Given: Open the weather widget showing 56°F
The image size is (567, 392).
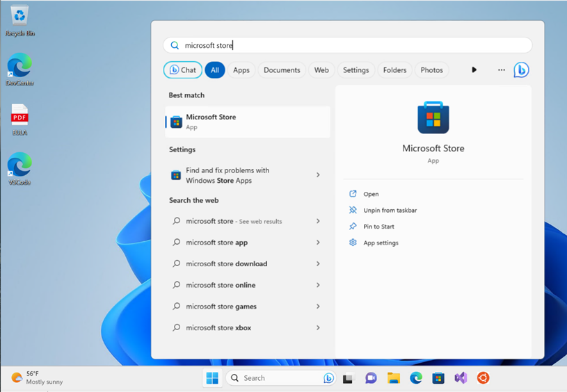Looking at the screenshot, I should click(x=37, y=378).
